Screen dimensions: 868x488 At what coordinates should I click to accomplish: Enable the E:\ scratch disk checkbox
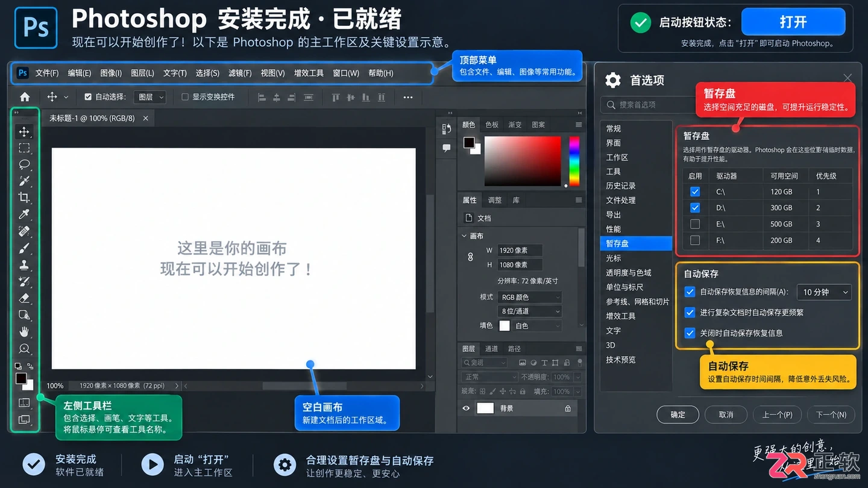695,224
